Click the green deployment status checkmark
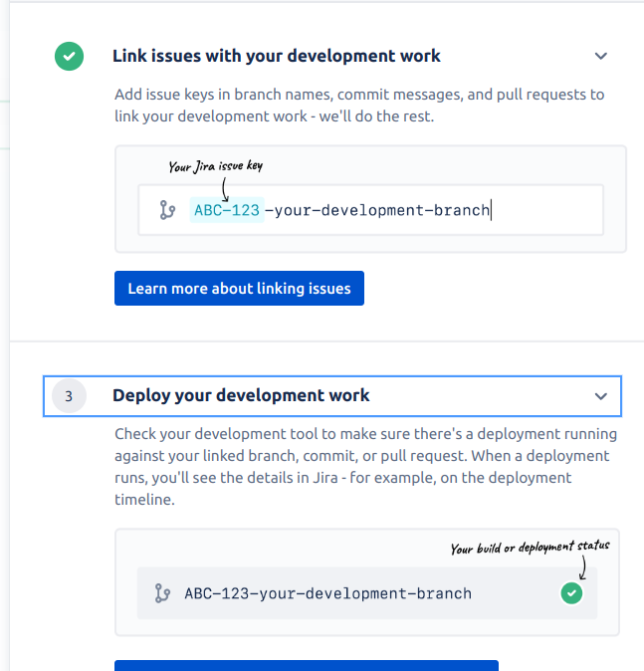 coord(571,593)
